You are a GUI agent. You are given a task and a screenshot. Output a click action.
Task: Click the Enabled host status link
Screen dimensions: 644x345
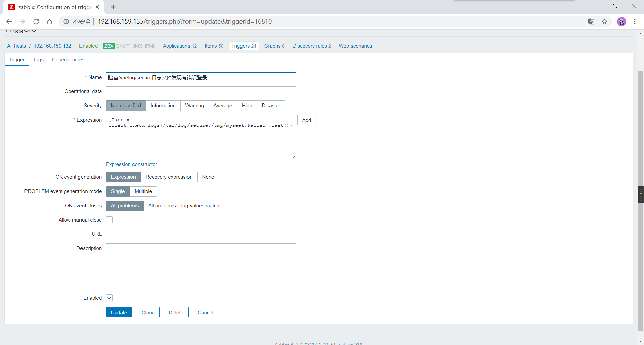point(88,46)
